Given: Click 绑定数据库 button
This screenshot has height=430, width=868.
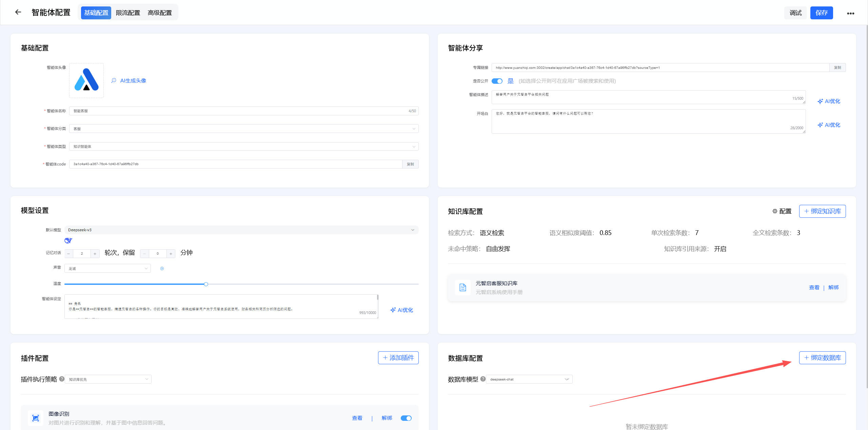Looking at the screenshot, I should tap(822, 358).
